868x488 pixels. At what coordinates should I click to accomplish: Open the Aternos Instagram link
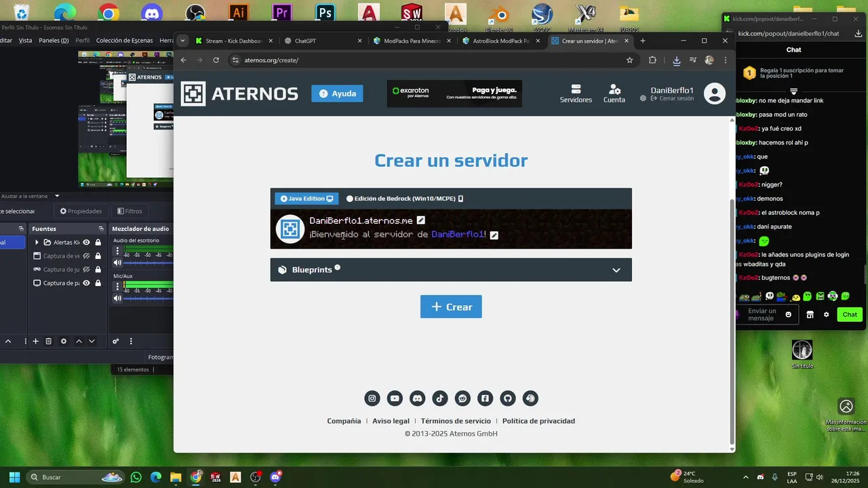(372, 399)
